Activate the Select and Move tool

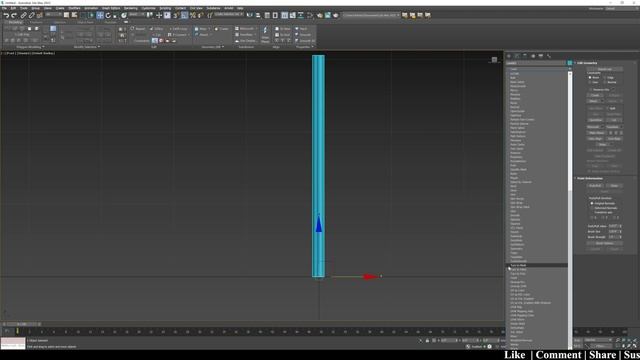100,16
